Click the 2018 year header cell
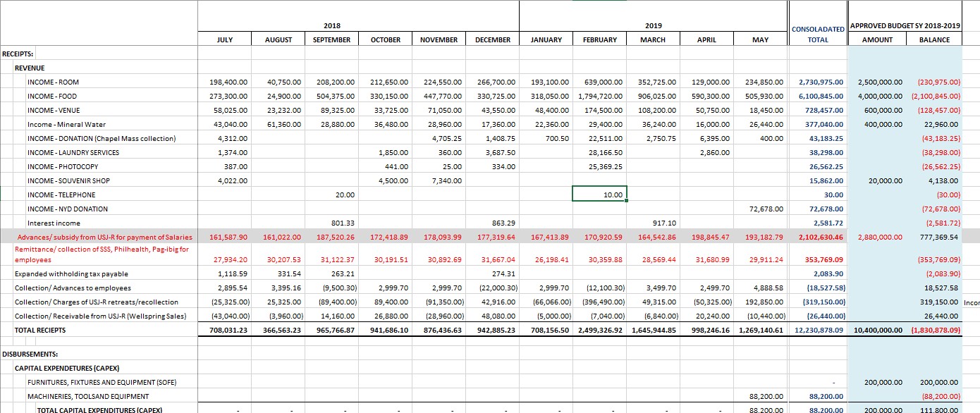Screen dimensions: 980x413 point(331,26)
